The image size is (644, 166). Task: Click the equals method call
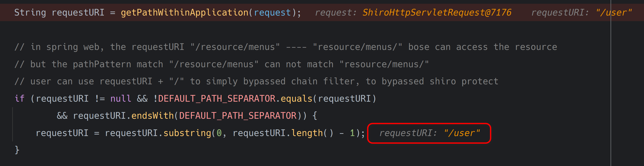coord(297,99)
